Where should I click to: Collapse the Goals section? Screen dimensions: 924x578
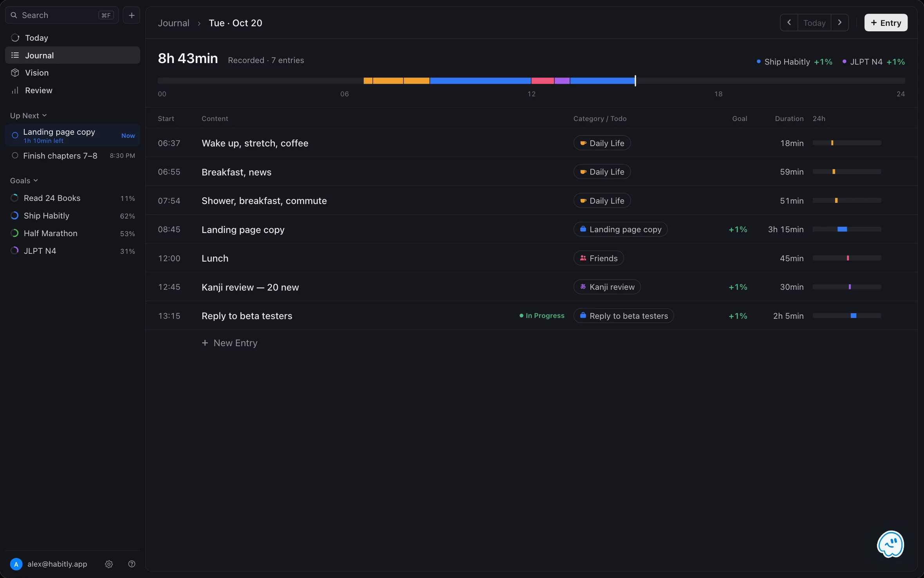pyautogui.click(x=24, y=181)
